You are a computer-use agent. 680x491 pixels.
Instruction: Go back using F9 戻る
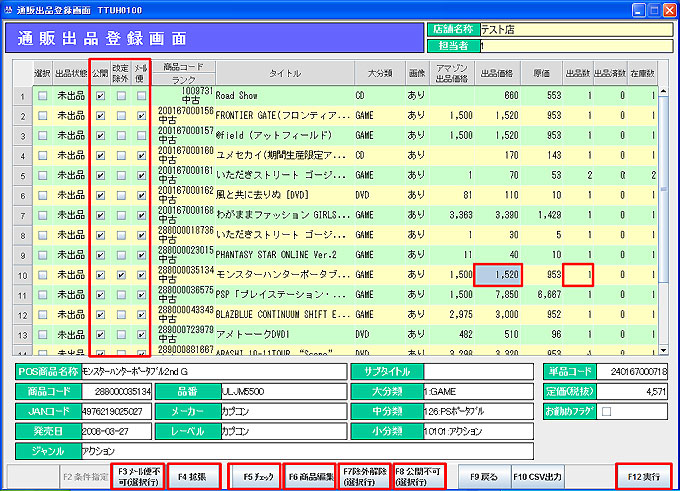pos(483,474)
